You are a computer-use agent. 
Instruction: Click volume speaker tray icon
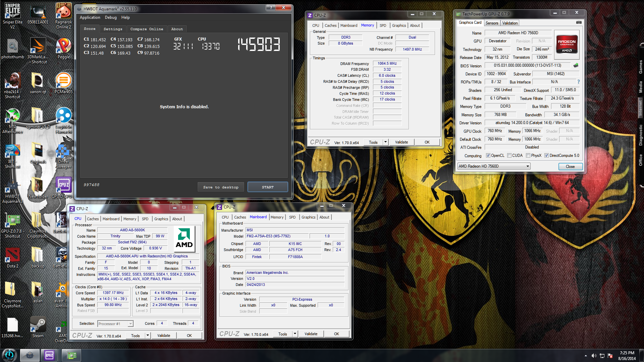pos(594,356)
